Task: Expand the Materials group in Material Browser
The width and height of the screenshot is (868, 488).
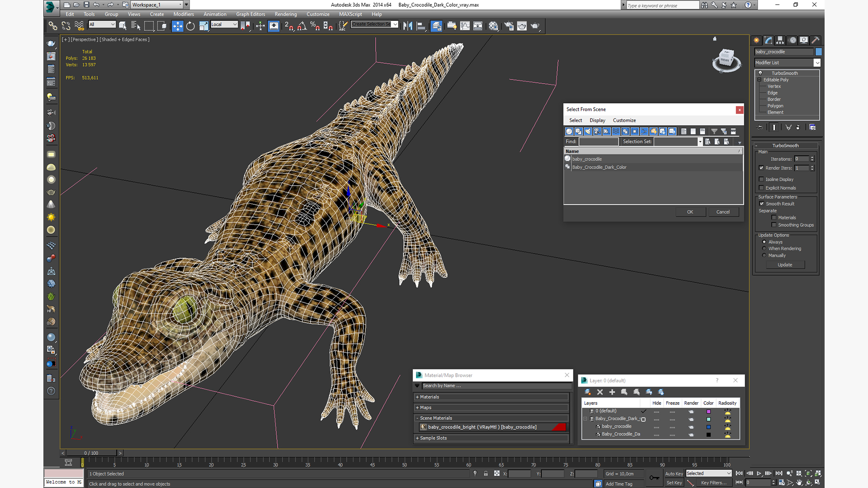Action: (x=491, y=397)
